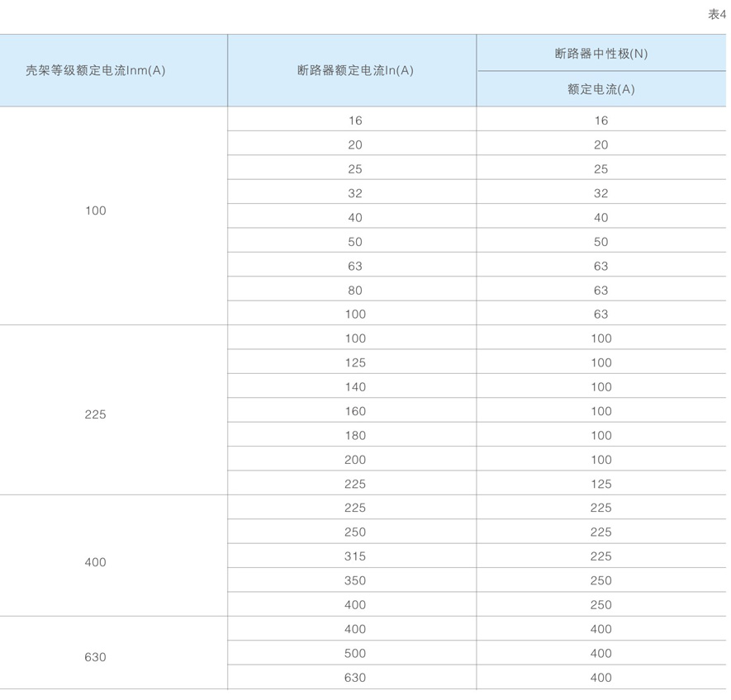
Task: Click the 630 frame size cell in first column
Action: [96, 658]
